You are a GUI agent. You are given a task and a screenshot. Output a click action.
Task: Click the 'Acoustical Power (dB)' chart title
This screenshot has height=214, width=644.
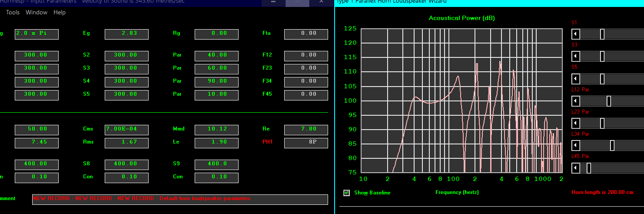point(461,18)
